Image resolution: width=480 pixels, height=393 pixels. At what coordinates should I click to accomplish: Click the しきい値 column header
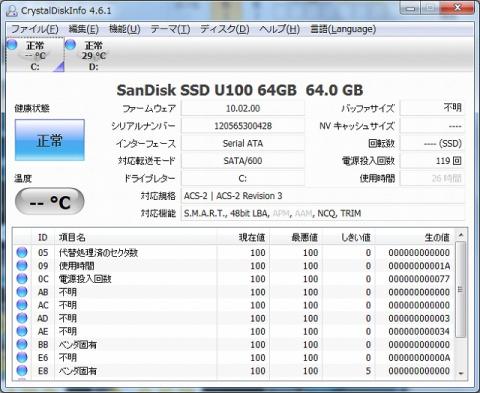(x=349, y=237)
